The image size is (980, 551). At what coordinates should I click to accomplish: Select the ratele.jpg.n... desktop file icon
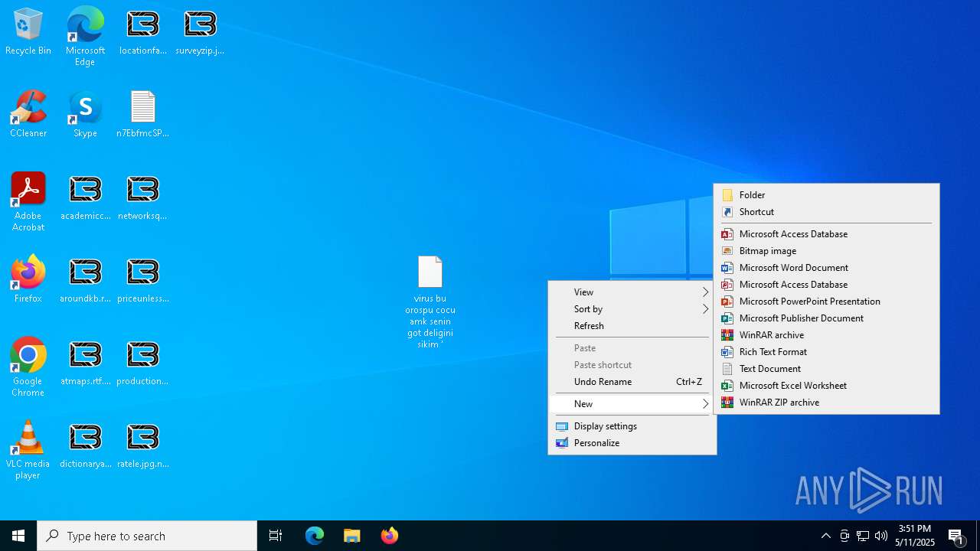pos(142,445)
